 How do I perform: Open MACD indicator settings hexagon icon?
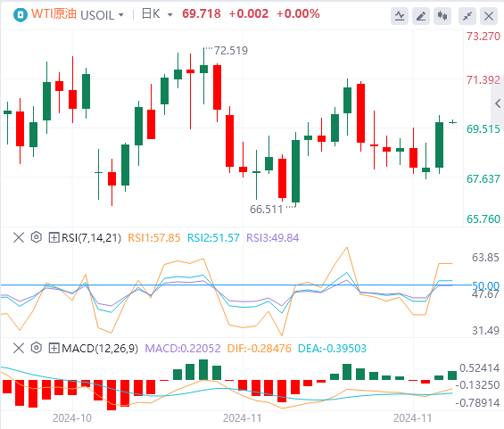(37, 348)
